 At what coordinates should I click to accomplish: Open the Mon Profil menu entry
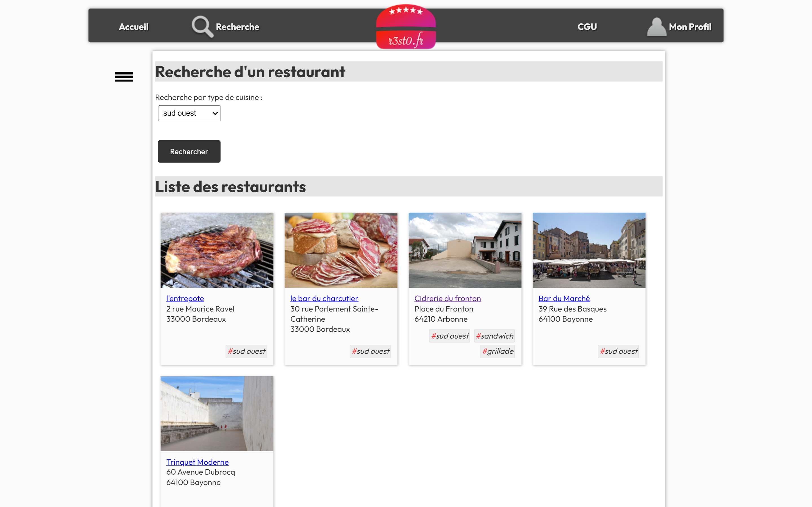click(690, 27)
